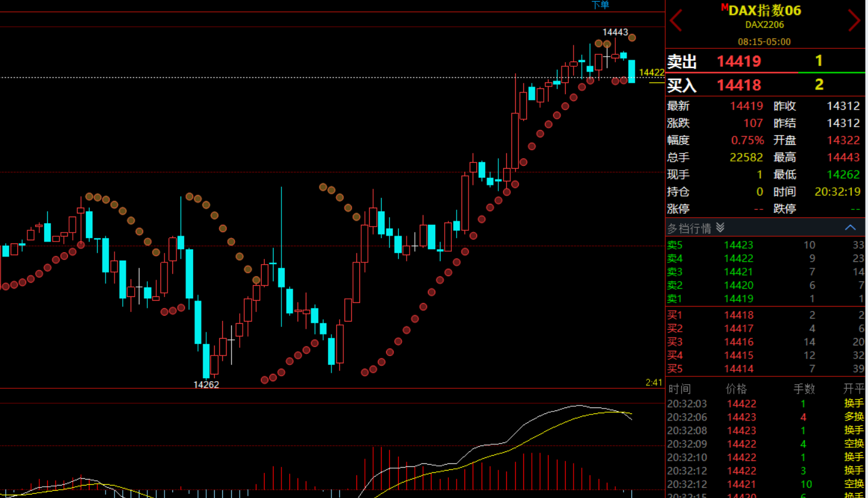Select the 卖5 row at 14423
868x498 pixels.
[x=765, y=245]
